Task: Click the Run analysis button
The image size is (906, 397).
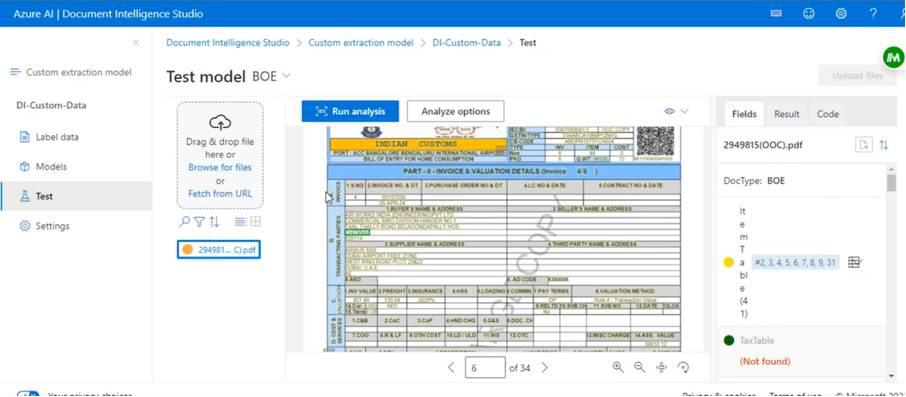Action: click(x=350, y=111)
